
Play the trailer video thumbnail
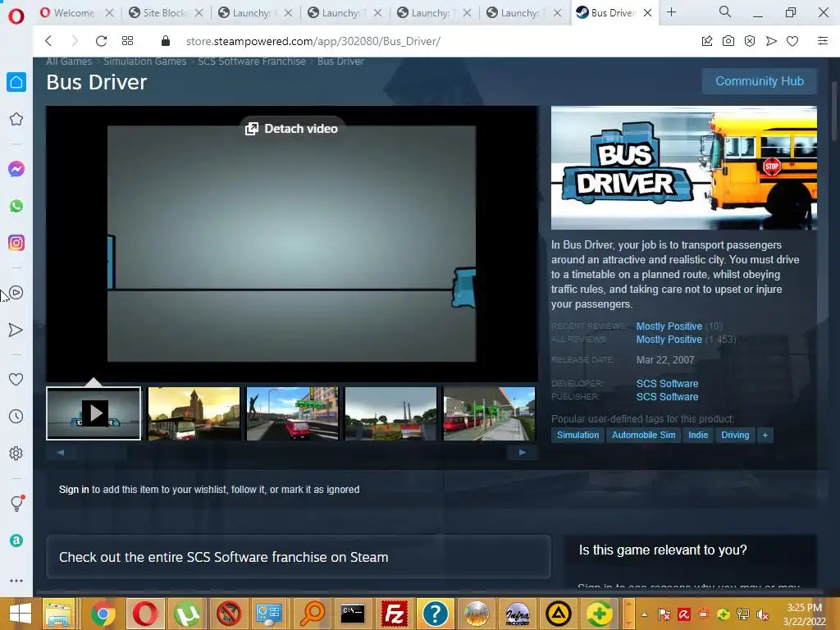point(94,413)
